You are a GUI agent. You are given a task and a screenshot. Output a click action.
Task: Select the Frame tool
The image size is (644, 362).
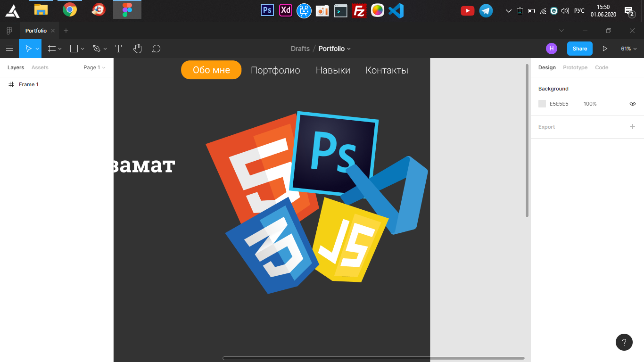(52, 49)
